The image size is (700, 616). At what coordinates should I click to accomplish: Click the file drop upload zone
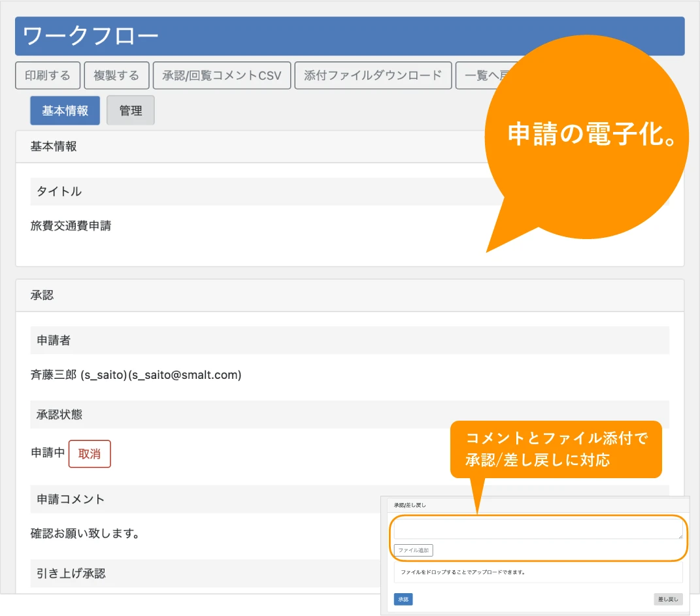tap(537, 572)
